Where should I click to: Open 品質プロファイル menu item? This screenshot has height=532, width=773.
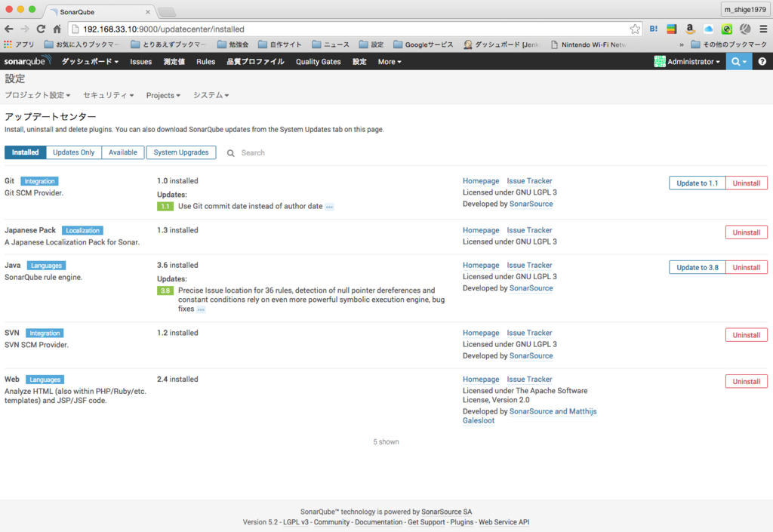coord(255,62)
